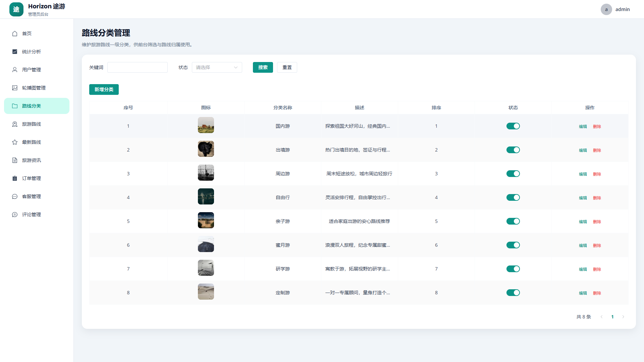
Task: Open 统计分析 via its chart icon
Action: [x=15, y=52]
